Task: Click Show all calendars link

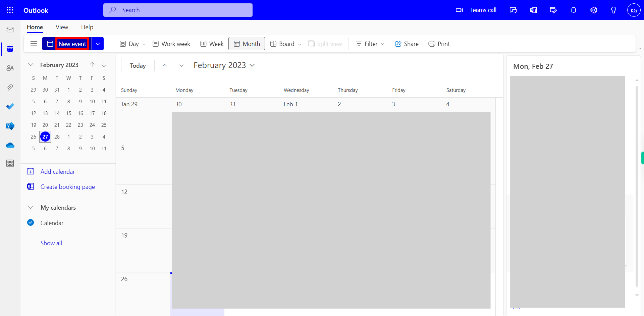Action: tap(51, 243)
